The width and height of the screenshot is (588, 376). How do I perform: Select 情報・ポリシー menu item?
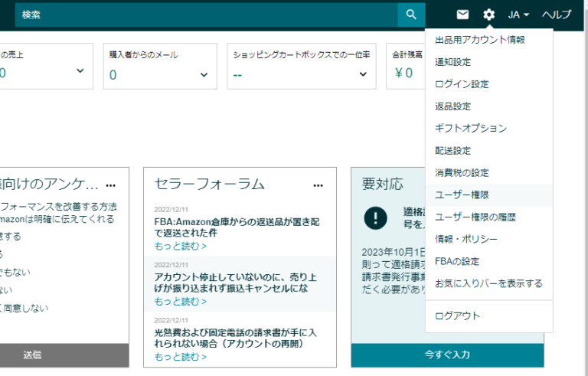pyautogui.click(x=489, y=239)
